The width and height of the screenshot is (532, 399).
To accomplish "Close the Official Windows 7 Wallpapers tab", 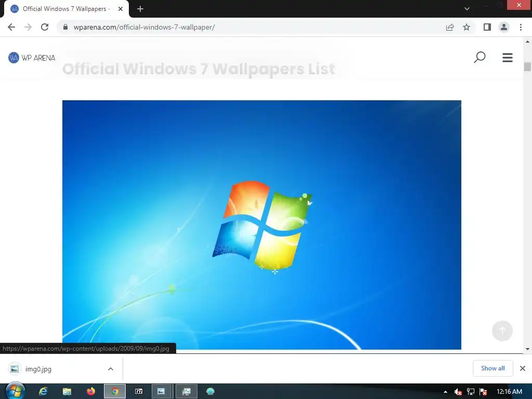I will tap(121, 9).
